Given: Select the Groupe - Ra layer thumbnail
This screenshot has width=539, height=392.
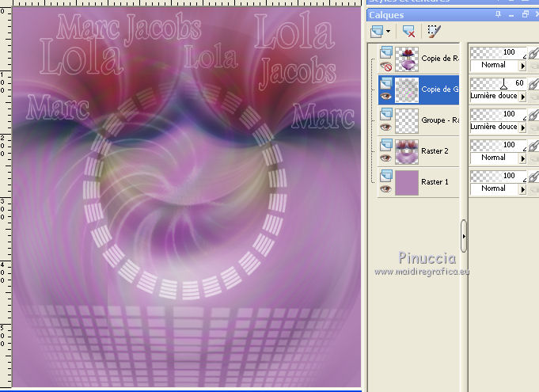Looking at the screenshot, I should pos(407,121).
